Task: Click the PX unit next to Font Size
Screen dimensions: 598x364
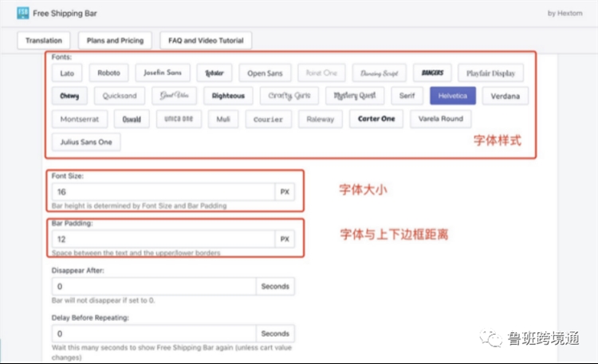Action: [285, 192]
